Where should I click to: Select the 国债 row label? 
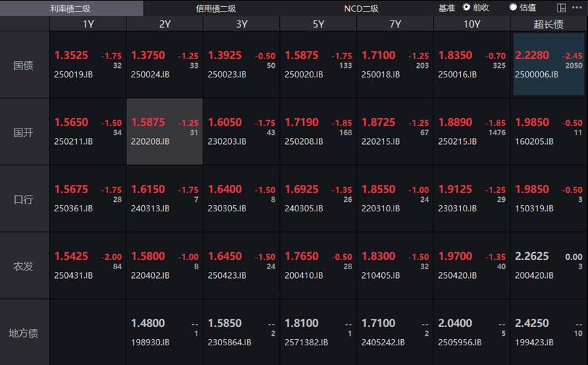(x=24, y=66)
